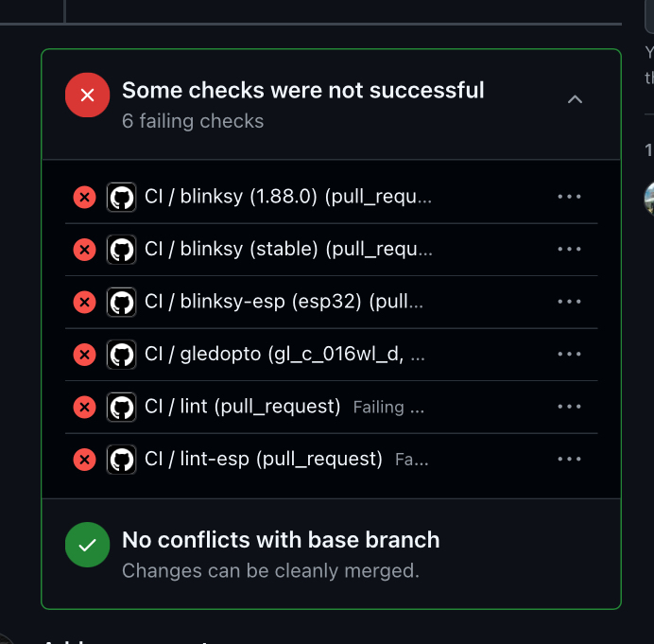
Task: Open the CI / lint (pull_request) check link
Action: pos(242,407)
